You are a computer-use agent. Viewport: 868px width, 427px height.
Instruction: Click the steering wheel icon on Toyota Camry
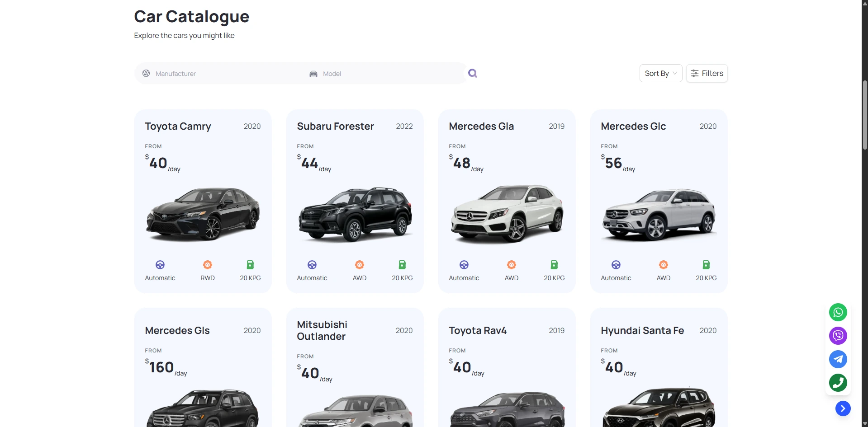[x=160, y=265]
